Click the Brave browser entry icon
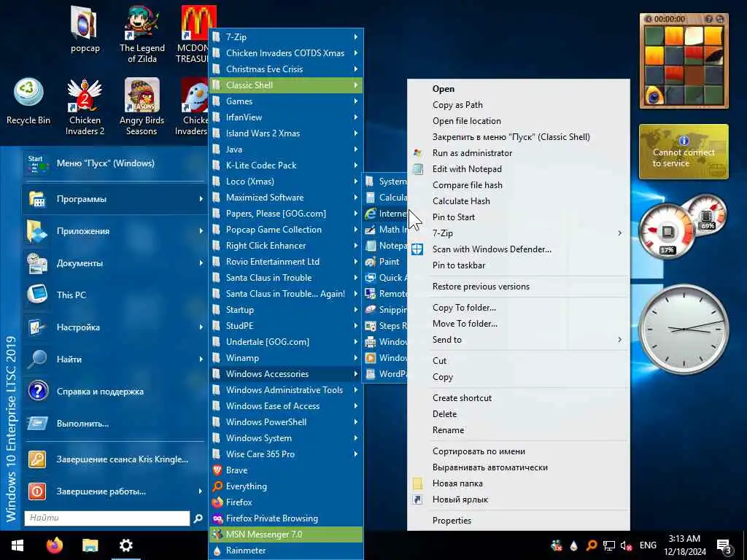Screen dimensions: 747x560 pyautogui.click(x=217, y=470)
